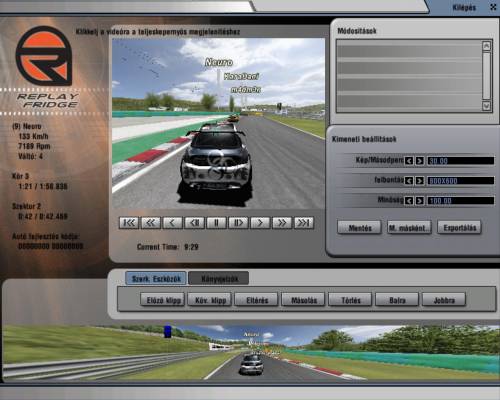
Task: Switch to Szerk. Eszközök tab
Action: click(x=156, y=278)
